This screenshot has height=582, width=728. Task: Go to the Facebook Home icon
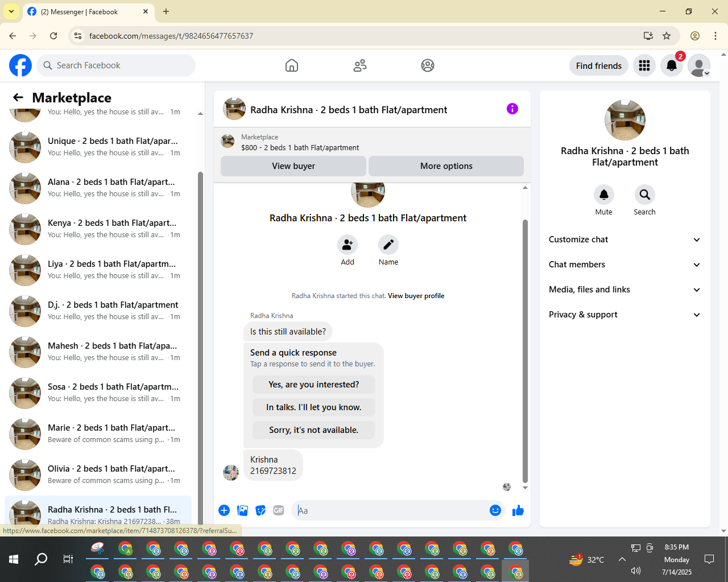click(x=292, y=65)
